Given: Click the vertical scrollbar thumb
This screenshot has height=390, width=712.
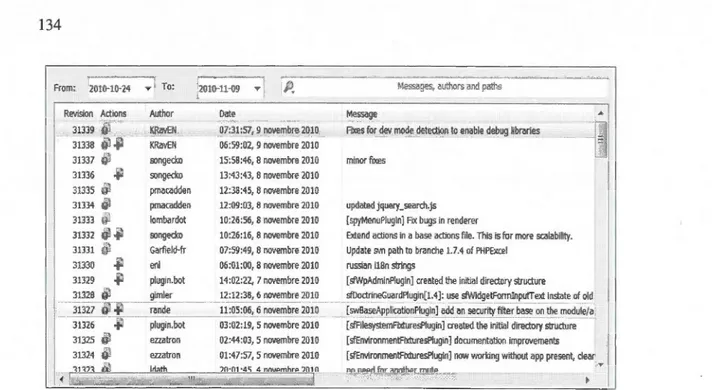Looking at the screenshot, I should (601, 140).
